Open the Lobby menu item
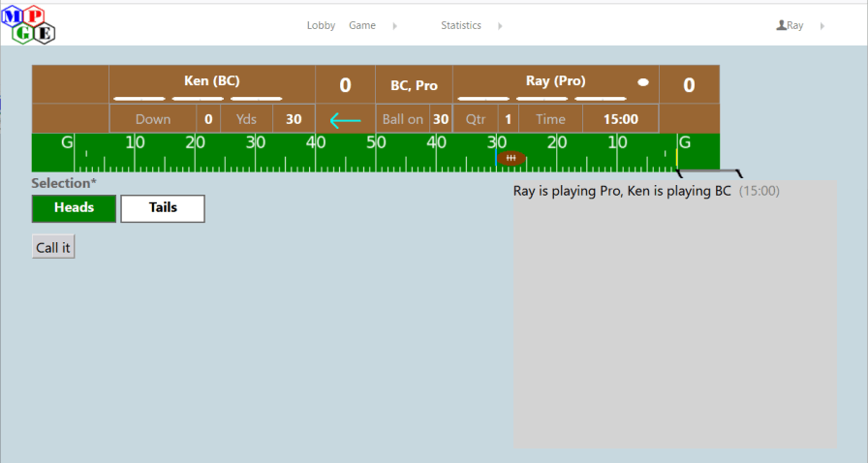Viewport: 868px width, 463px height. [x=321, y=25]
